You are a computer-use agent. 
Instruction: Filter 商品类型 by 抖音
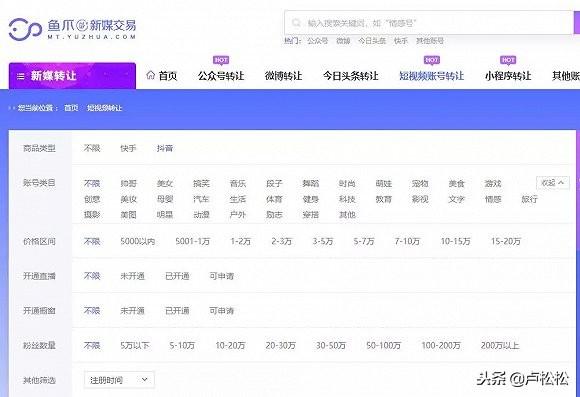[x=165, y=148]
